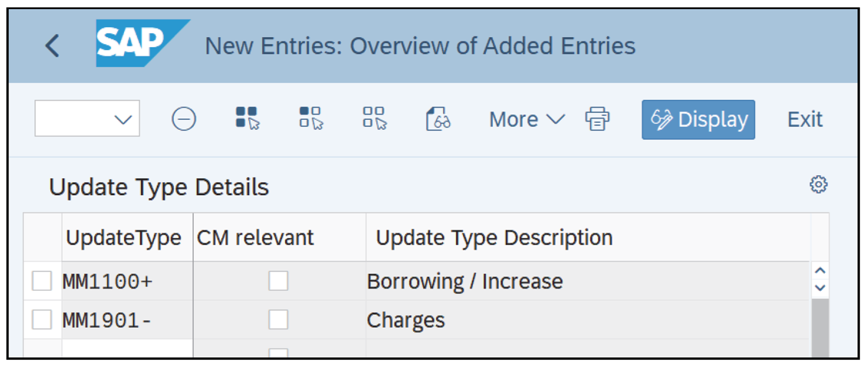Click the back navigation arrow
The height and width of the screenshot is (365, 868).
tap(53, 45)
